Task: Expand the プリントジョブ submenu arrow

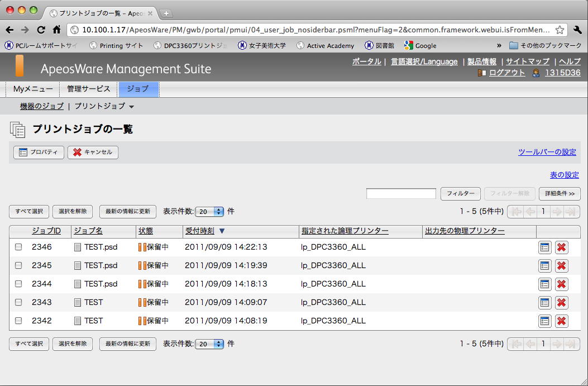Action: (131, 106)
